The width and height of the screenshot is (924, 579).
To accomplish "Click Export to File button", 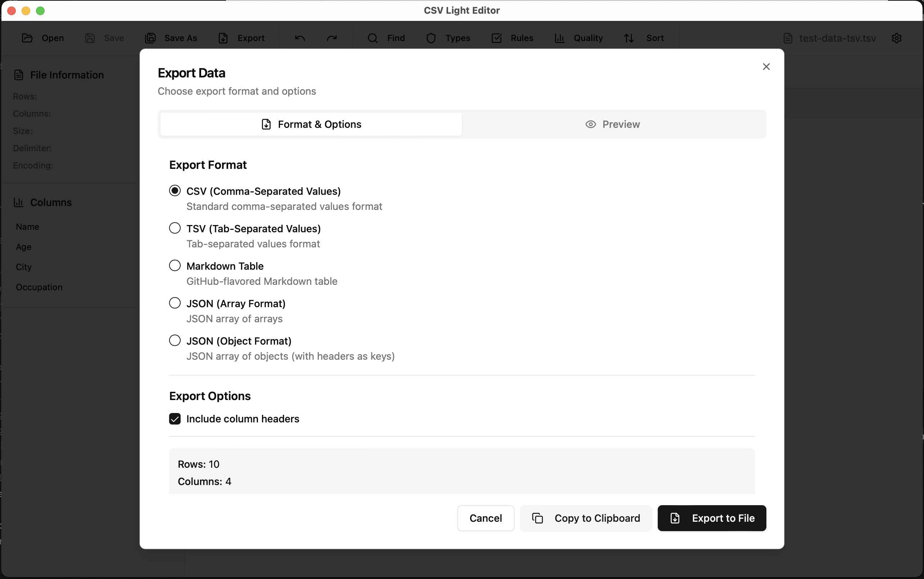I will (x=712, y=518).
